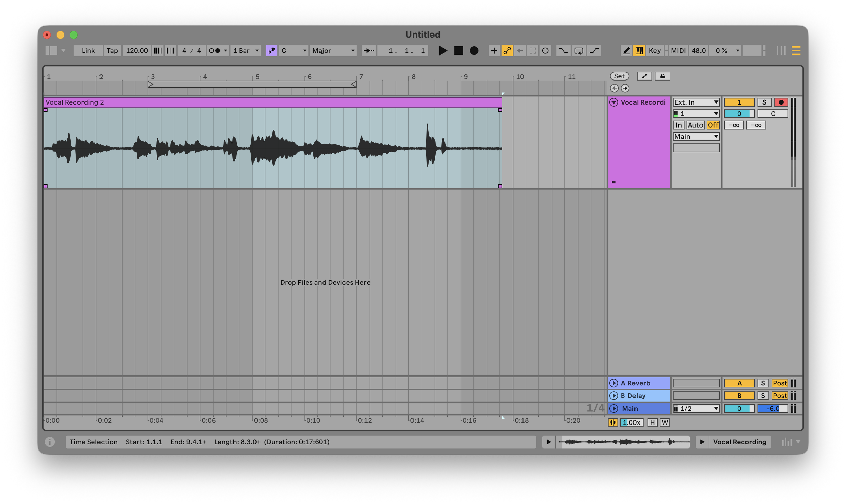Arm the Vocal Recording track for recording
This screenshot has height=504, width=846.
click(781, 102)
